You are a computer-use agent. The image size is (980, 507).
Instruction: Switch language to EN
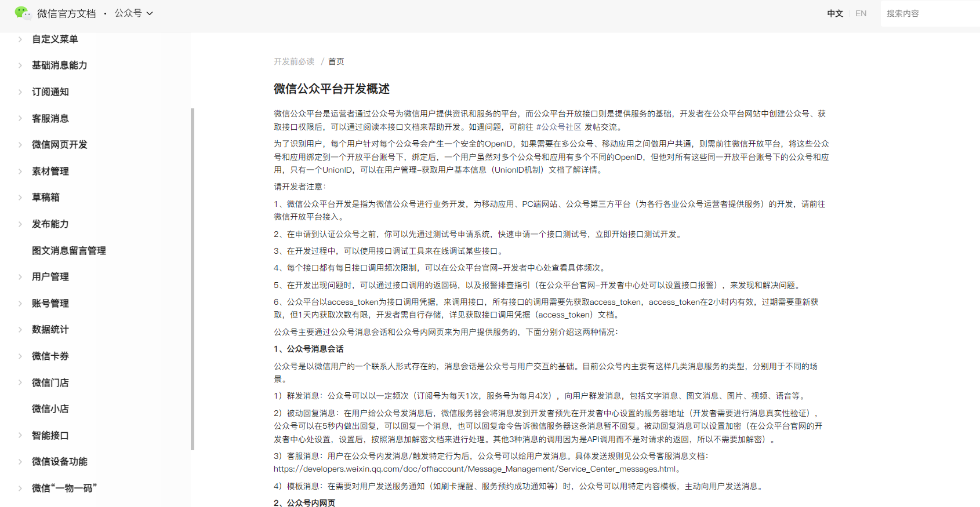(861, 13)
